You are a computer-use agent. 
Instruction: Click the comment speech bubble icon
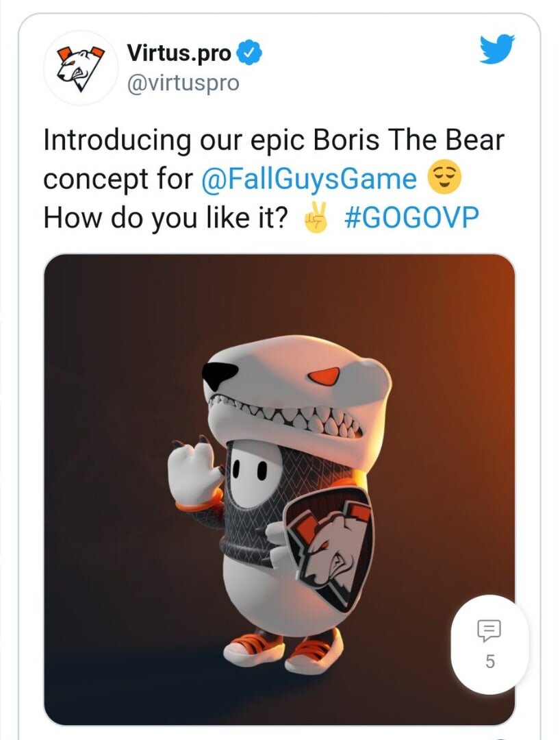pos(489,630)
